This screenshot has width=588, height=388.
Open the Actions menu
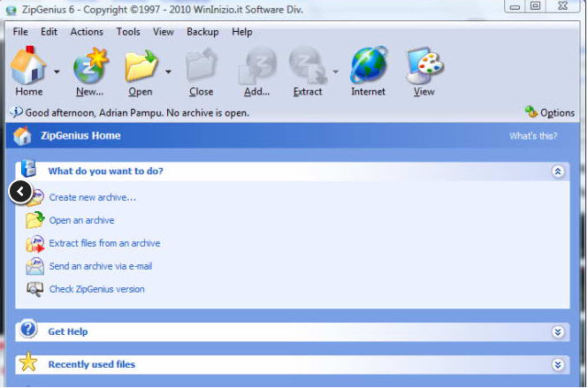click(87, 32)
